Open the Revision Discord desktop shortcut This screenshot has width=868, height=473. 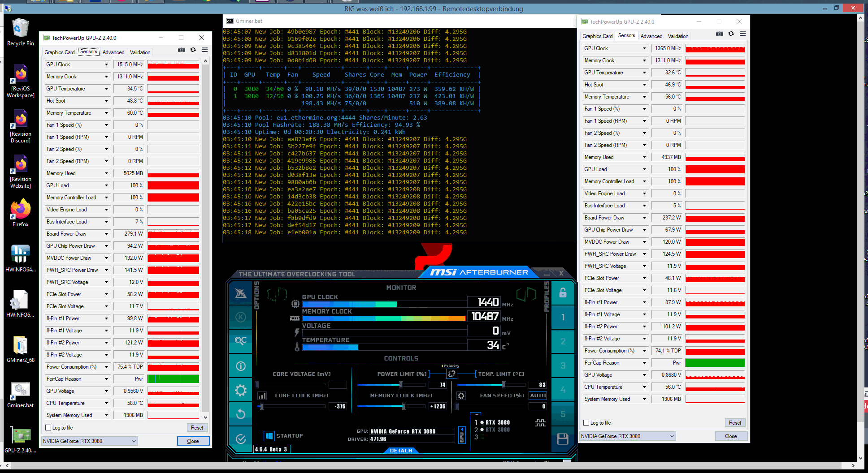(20, 127)
